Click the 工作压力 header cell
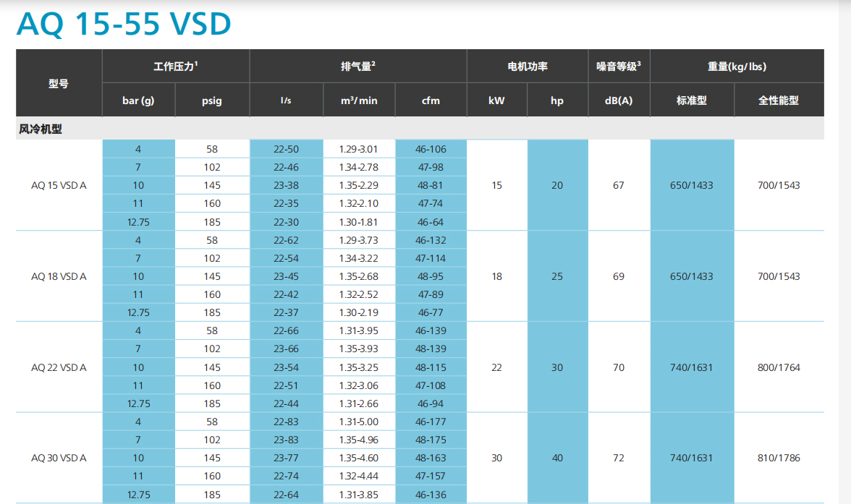Screen dimensions: 851x504 (176, 67)
